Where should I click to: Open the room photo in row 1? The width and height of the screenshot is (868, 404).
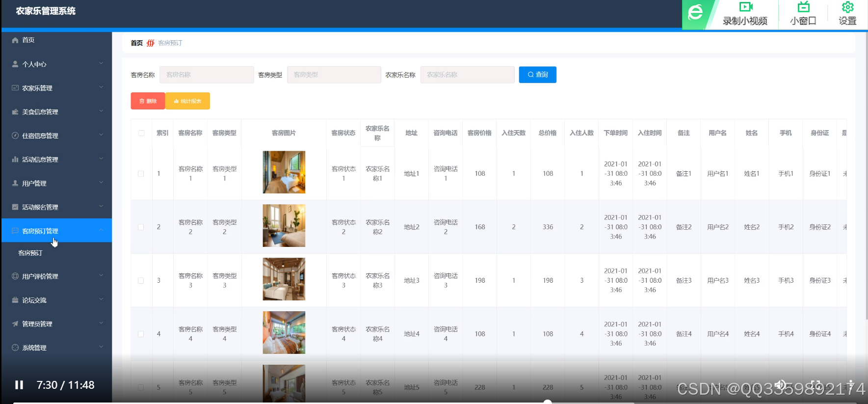284,172
